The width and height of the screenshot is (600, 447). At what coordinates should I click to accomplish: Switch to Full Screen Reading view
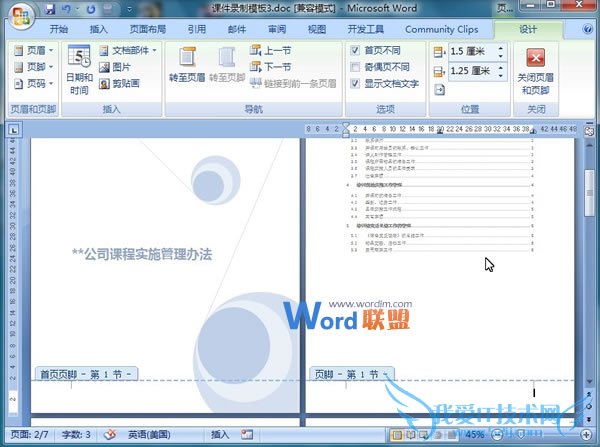pos(410,435)
